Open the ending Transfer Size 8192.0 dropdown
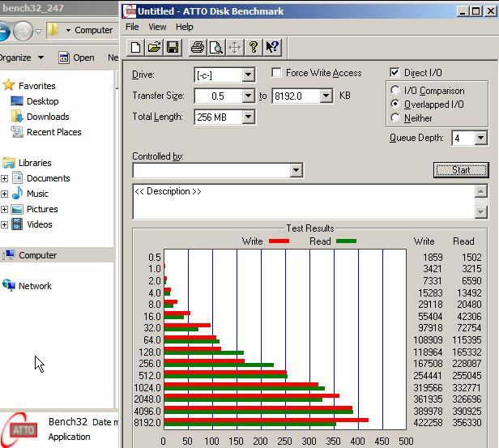 click(x=326, y=96)
